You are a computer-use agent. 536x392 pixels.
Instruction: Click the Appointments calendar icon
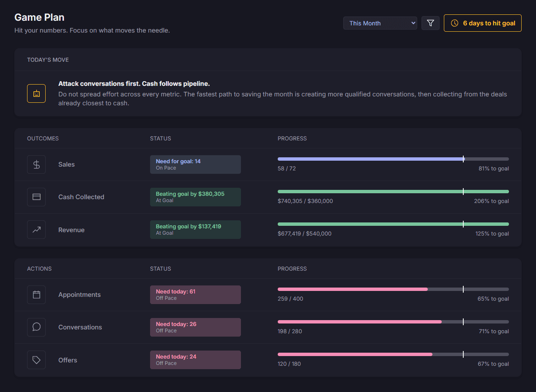36,295
